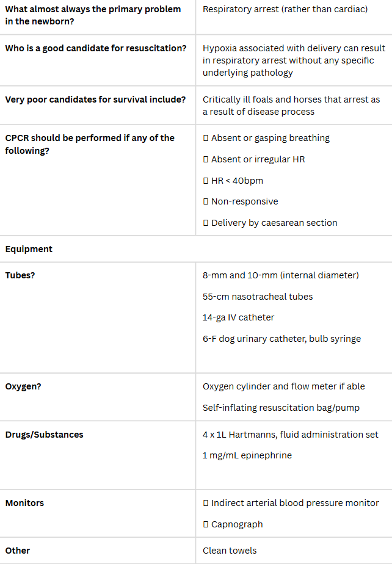This screenshot has height=564, width=392.
Task: Check the 'Indirect arterial blood pressure monitor' box
Action: click(206, 503)
